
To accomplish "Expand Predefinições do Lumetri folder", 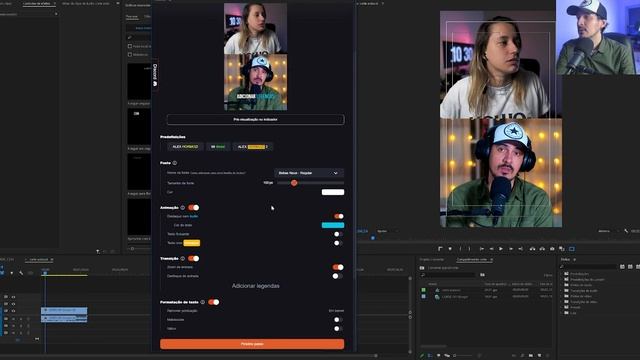I will [562, 279].
